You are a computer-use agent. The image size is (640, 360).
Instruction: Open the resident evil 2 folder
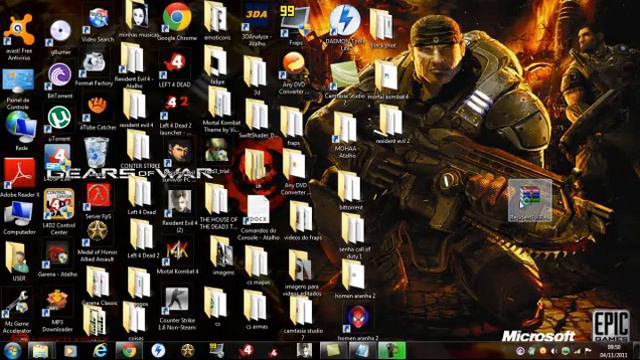(x=390, y=120)
